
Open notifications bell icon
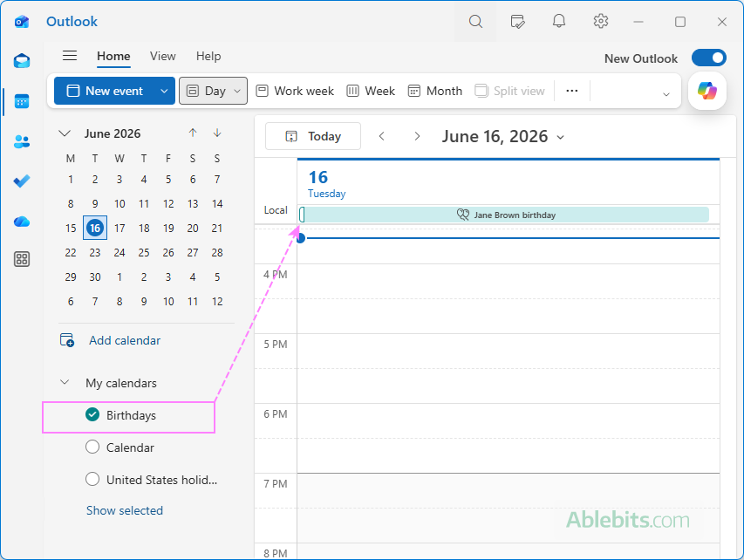[x=559, y=21]
